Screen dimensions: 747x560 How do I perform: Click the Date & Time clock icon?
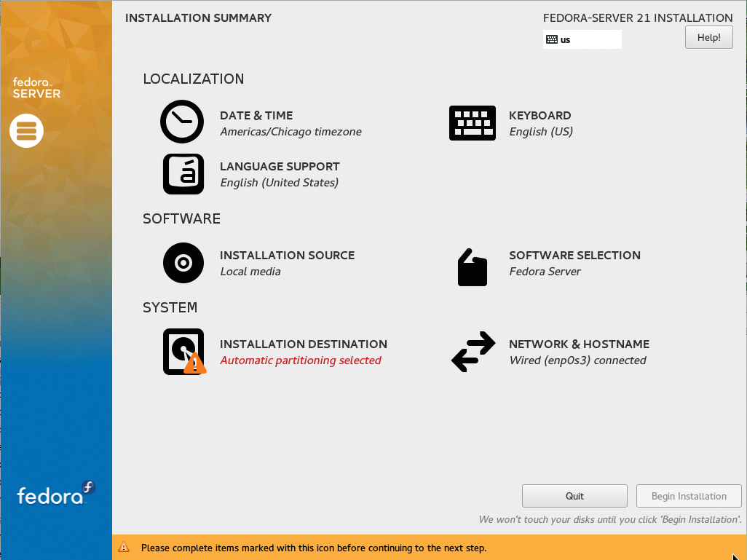pyautogui.click(x=182, y=122)
